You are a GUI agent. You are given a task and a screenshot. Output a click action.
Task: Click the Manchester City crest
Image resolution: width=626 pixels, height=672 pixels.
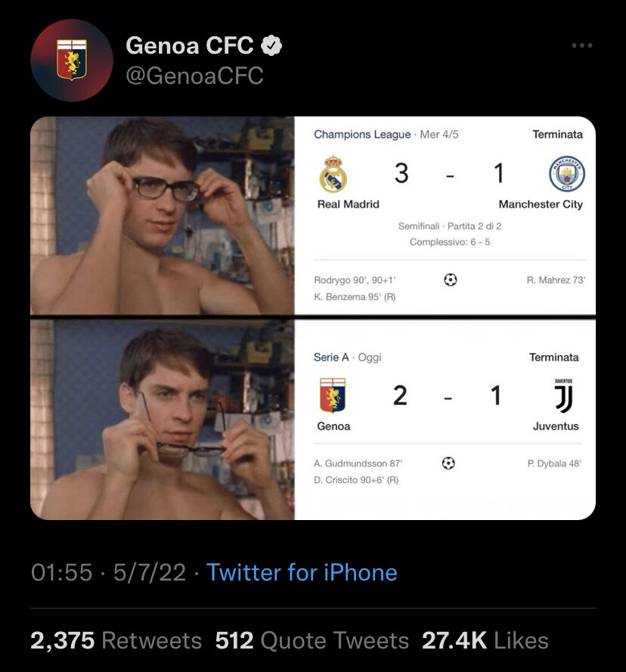(x=566, y=175)
